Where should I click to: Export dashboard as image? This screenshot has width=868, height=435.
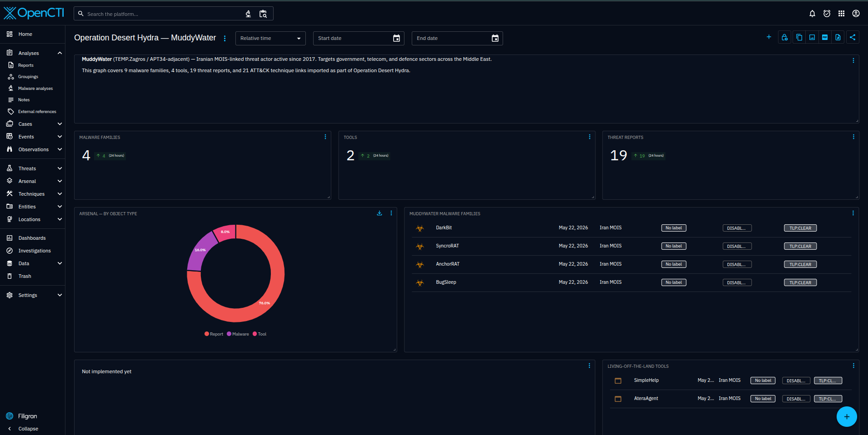click(x=812, y=38)
